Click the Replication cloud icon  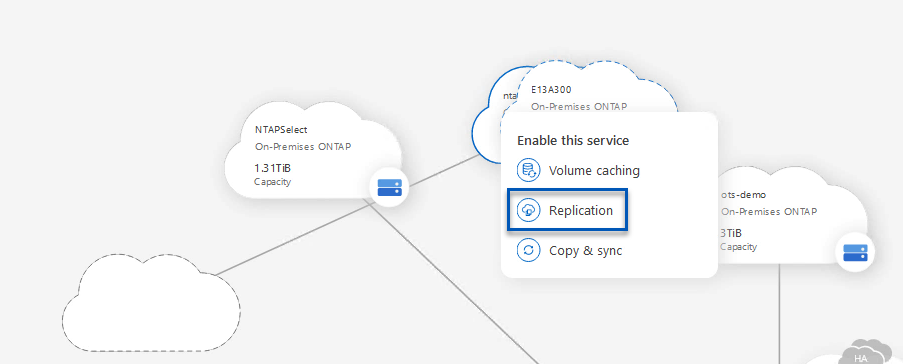point(528,211)
